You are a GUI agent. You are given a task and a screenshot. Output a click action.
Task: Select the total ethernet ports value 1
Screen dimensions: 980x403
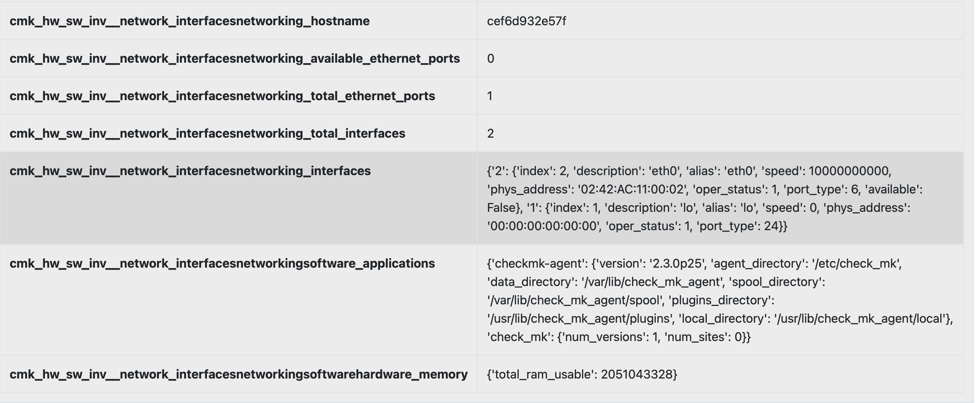tap(490, 96)
